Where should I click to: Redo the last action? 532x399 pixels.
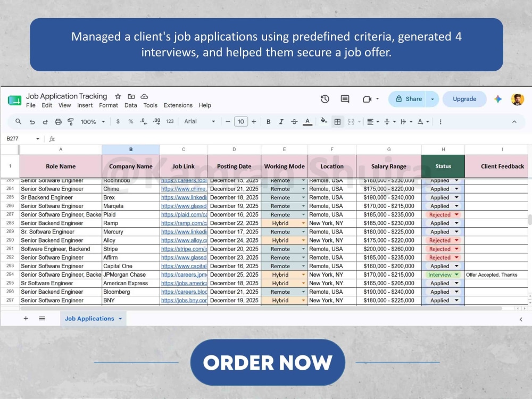(45, 122)
